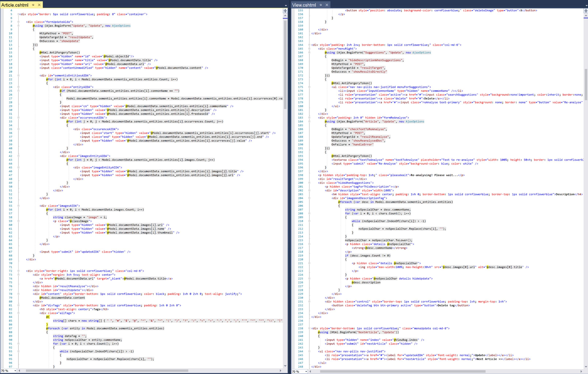Click split-editor icon in Article.cshtml pane
The image size is (588, 374).
285,11
